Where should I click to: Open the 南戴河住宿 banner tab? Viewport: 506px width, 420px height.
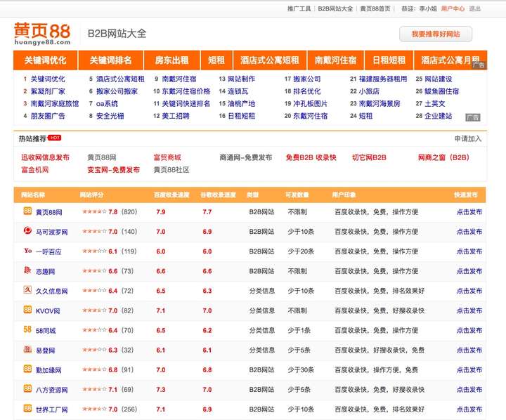[x=336, y=60]
